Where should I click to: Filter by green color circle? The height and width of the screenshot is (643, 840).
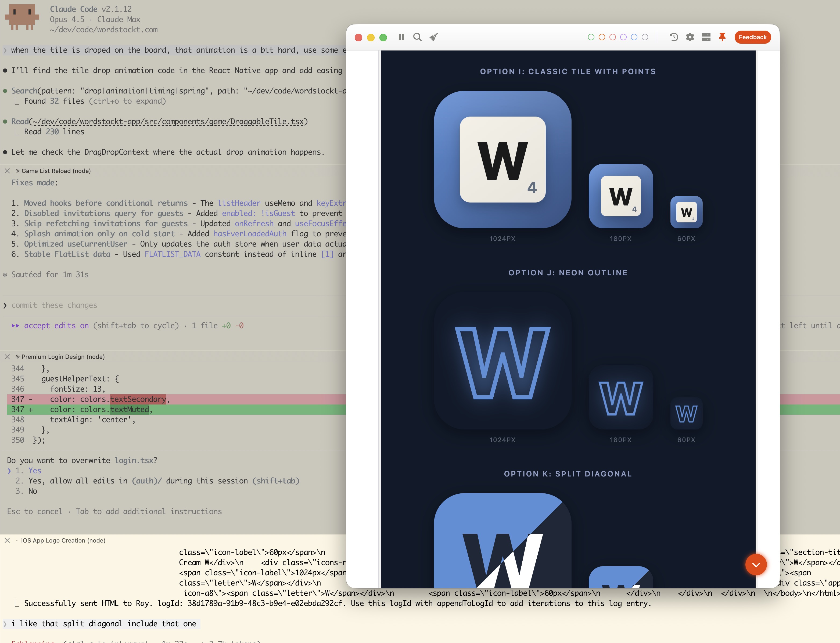[x=591, y=37]
